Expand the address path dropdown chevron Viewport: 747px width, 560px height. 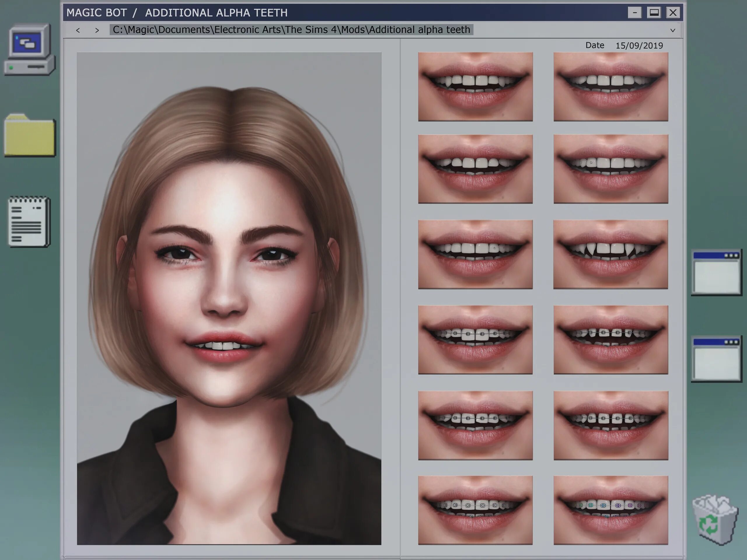[672, 30]
